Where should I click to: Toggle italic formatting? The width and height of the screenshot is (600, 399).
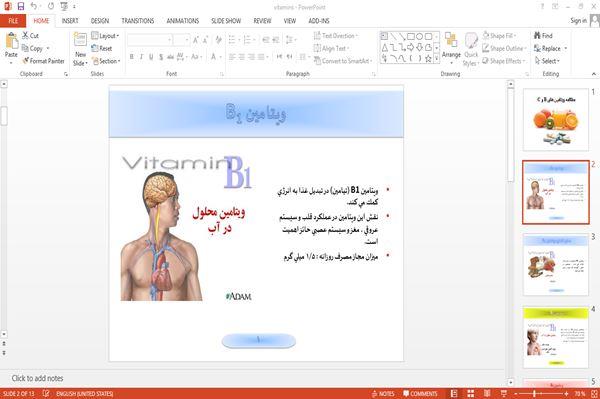(141, 57)
